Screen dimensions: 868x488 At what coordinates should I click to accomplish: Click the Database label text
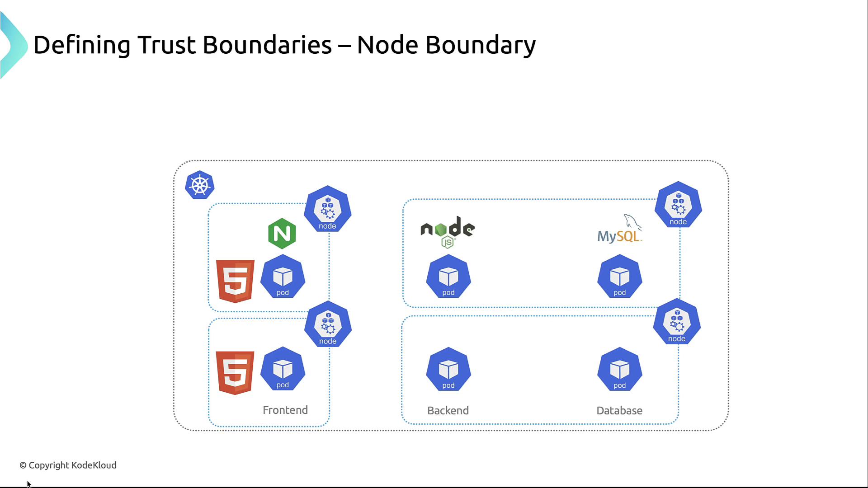click(x=619, y=410)
